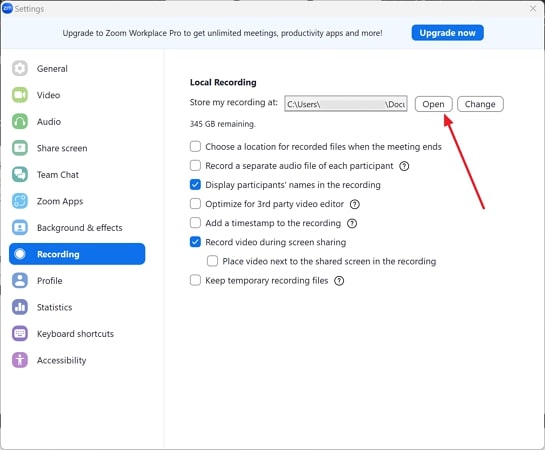545x450 pixels.
Task: Check Keep temporary recording files
Action: click(195, 280)
